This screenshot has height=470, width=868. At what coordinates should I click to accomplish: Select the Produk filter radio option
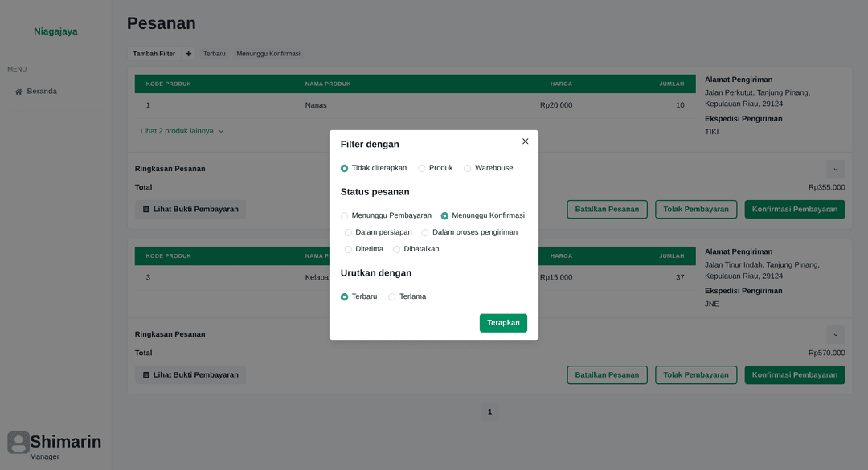(422, 169)
